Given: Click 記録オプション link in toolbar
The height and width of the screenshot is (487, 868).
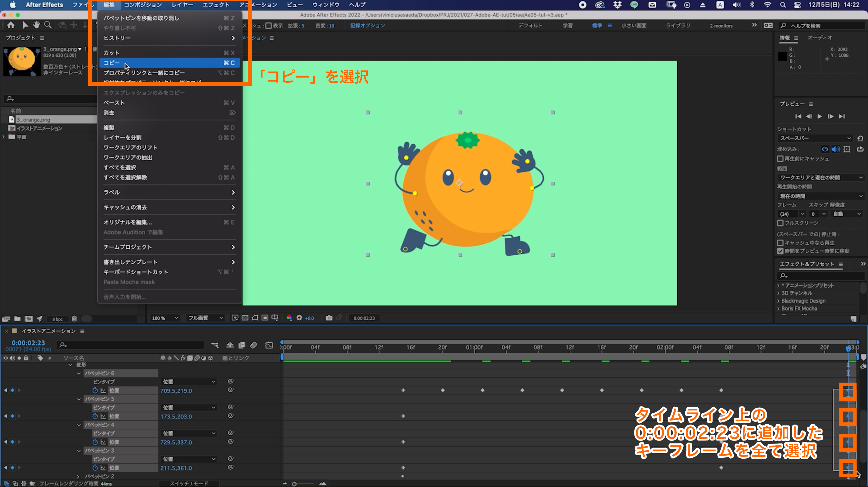Looking at the screenshot, I should pos(367,26).
